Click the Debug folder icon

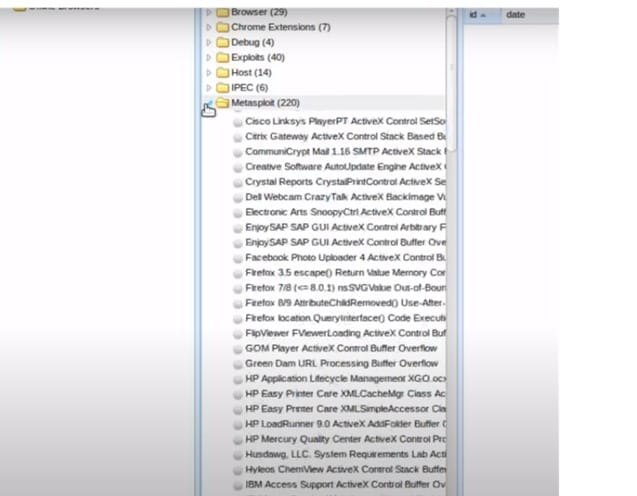coord(222,42)
